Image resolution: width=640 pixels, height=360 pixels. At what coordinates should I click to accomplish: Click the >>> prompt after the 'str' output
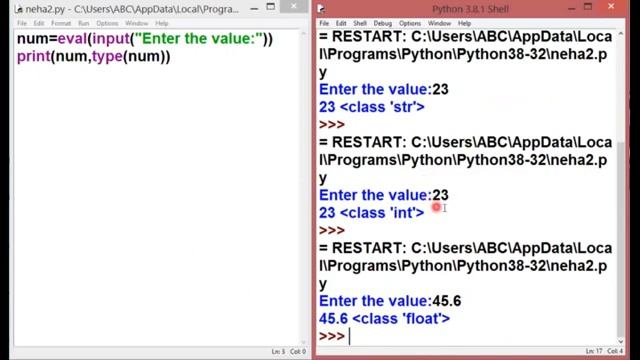[x=332, y=124]
